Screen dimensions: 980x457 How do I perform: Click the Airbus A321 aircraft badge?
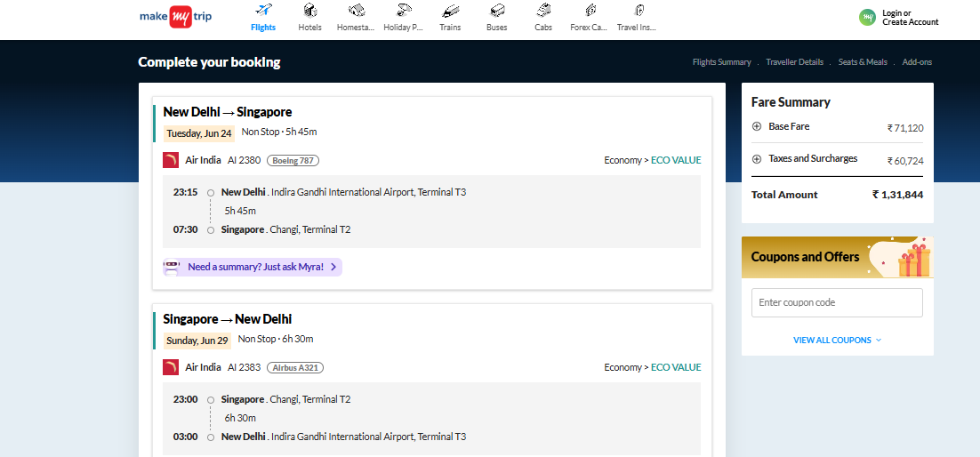[295, 367]
